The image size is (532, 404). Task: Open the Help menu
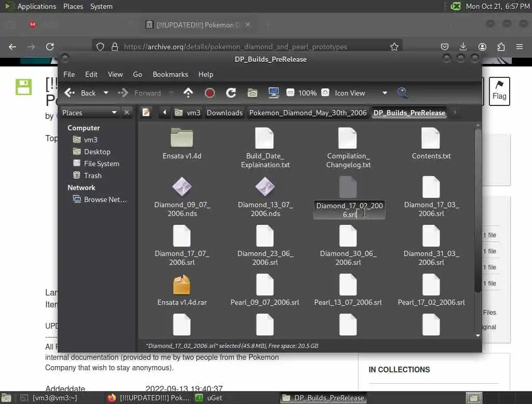(206, 74)
